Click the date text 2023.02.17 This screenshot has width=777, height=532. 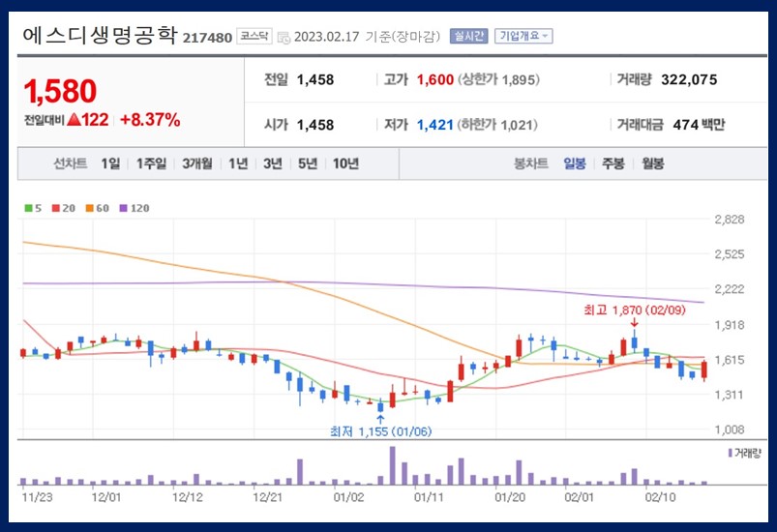(326, 37)
